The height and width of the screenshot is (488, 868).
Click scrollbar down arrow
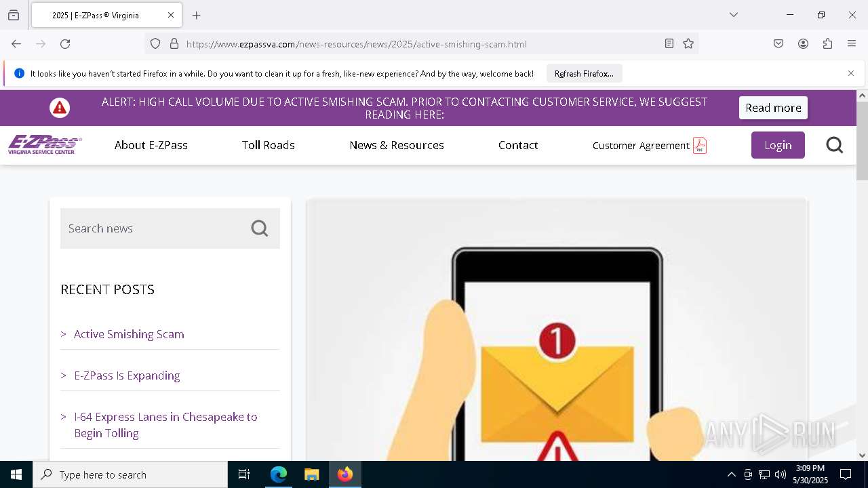click(x=862, y=455)
